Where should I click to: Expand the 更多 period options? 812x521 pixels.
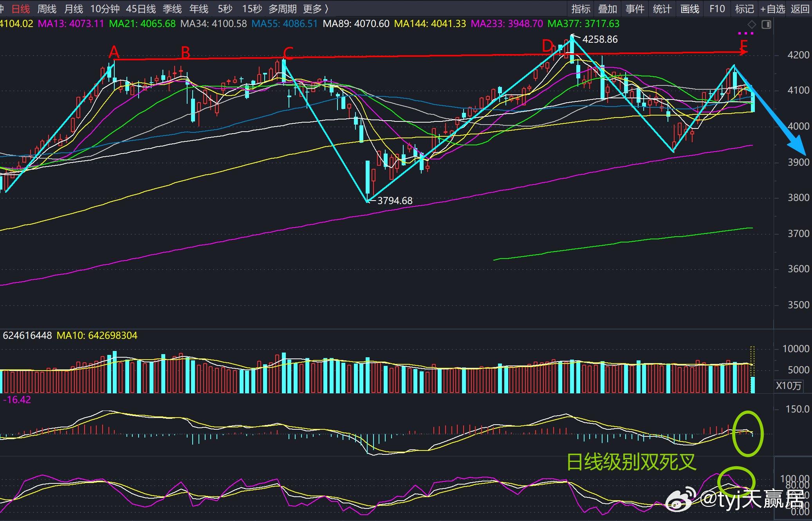pyautogui.click(x=316, y=9)
